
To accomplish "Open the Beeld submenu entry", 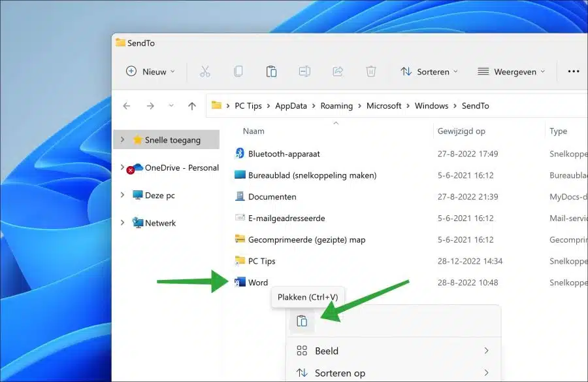I will pos(393,351).
